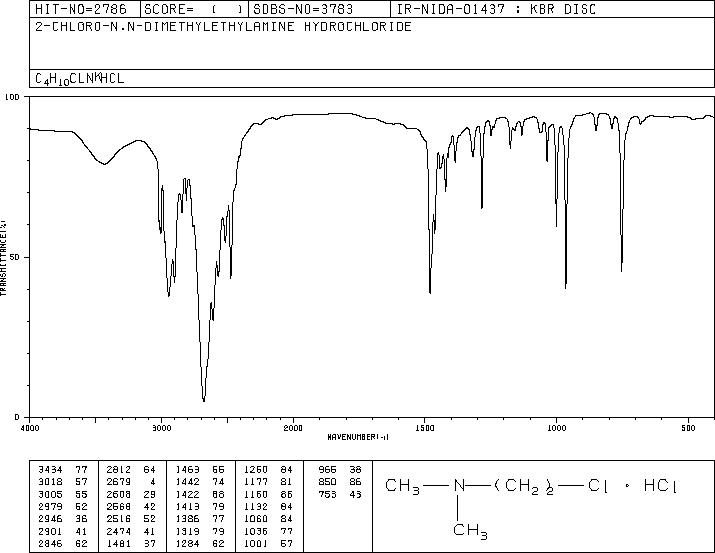The image size is (715, 553).
Task: Click the SCORE field in header
Action: pos(194,9)
